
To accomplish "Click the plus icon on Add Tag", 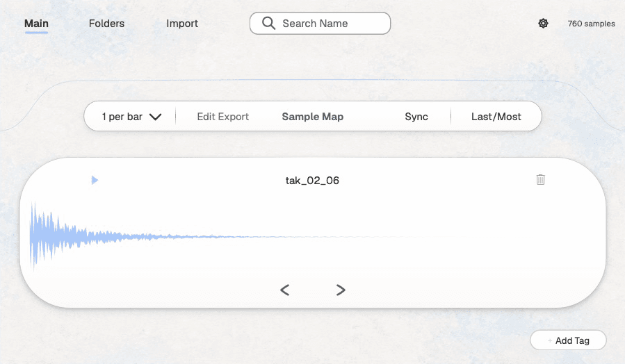I will coord(550,341).
